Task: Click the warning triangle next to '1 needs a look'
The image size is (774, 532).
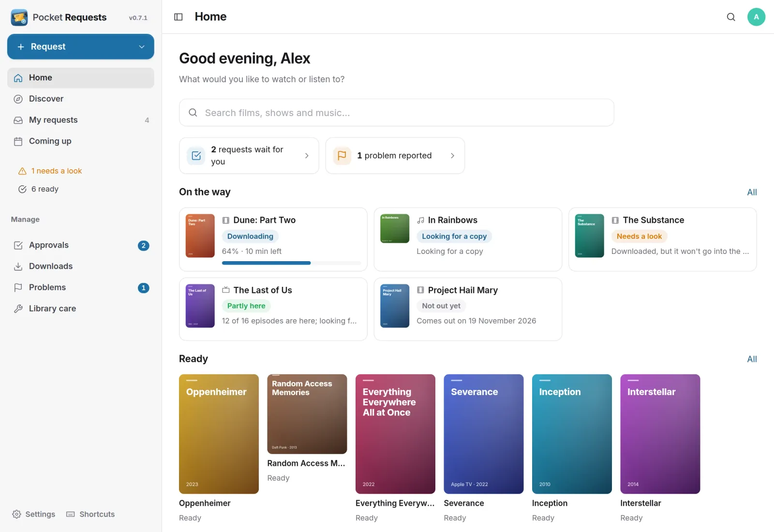Action: pyautogui.click(x=22, y=171)
